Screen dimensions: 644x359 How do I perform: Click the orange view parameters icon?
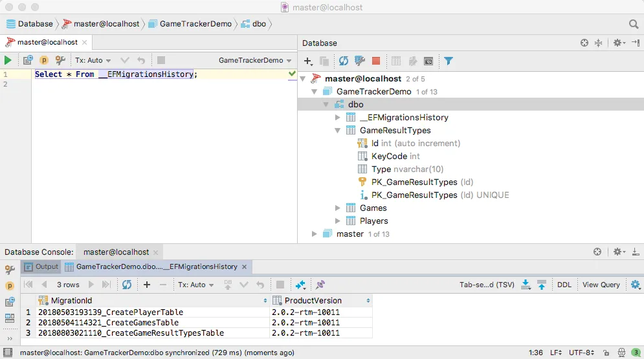[43, 60]
